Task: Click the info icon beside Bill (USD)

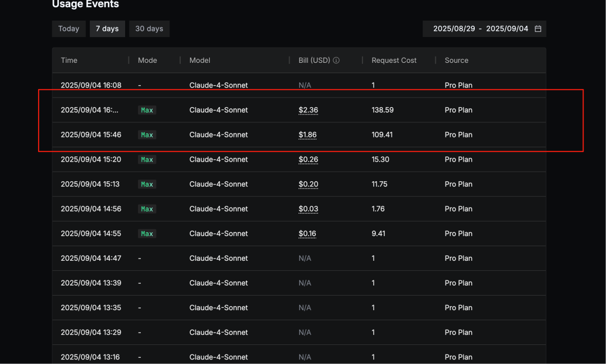Action: pos(337,61)
